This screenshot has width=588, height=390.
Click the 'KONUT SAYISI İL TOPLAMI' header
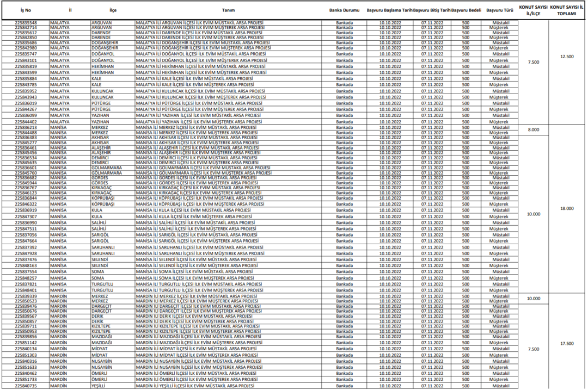(567, 10)
